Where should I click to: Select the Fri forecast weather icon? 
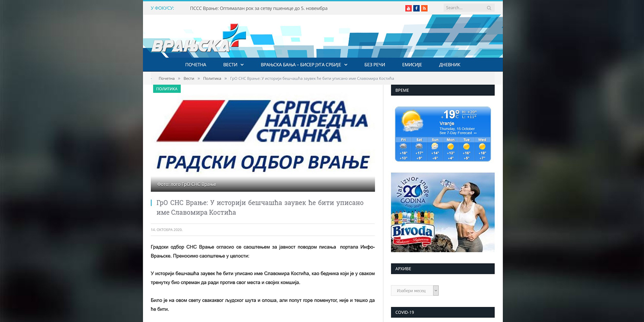tap(403, 147)
